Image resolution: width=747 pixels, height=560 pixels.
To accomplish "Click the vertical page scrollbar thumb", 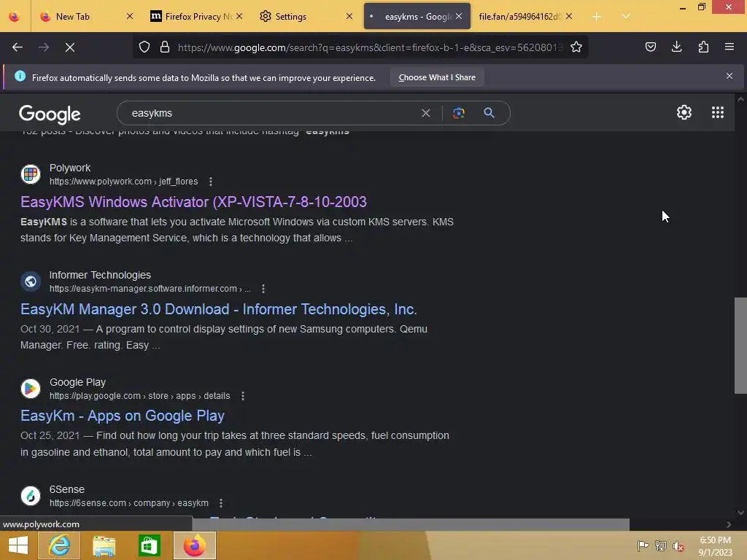I will [740, 346].
